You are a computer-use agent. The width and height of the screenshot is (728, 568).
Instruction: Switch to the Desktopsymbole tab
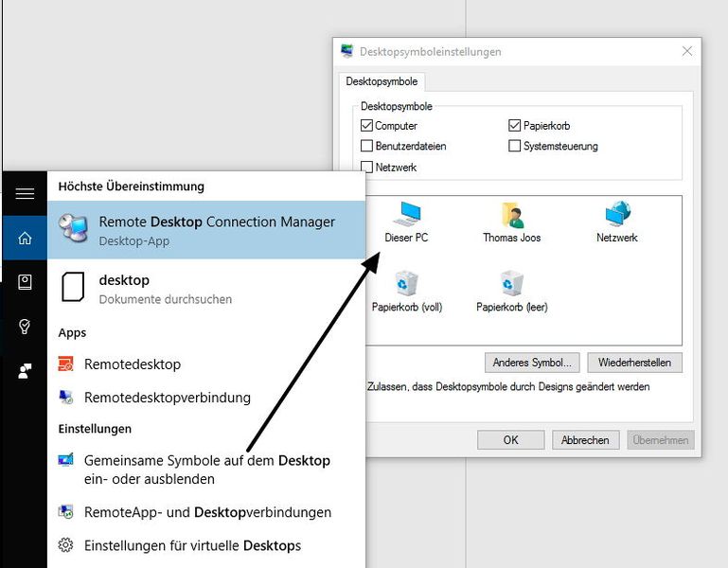pyautogui.click(x=382, y=81)
